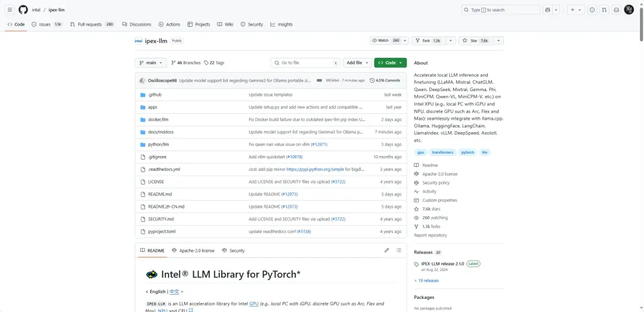Open the Actions tab

(169, 24)
